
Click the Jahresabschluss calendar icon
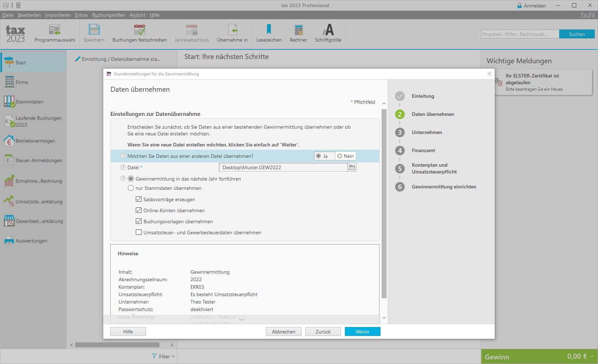coord(192,30)
